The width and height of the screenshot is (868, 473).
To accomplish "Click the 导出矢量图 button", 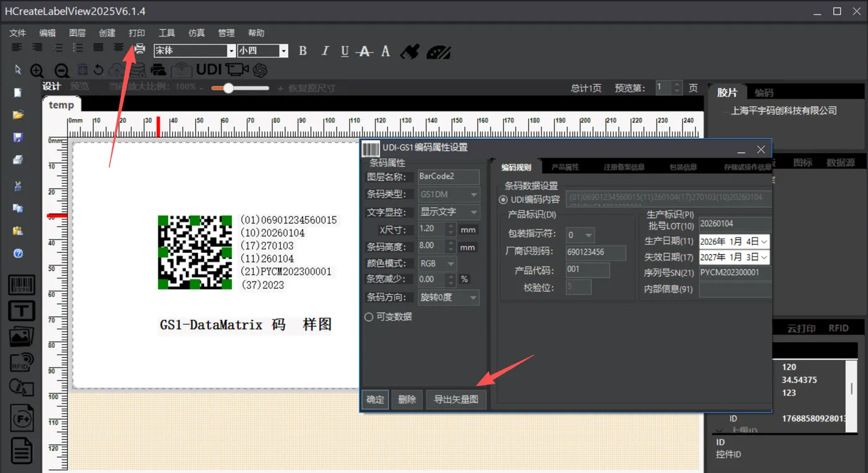I will click(x=456, y=400).
